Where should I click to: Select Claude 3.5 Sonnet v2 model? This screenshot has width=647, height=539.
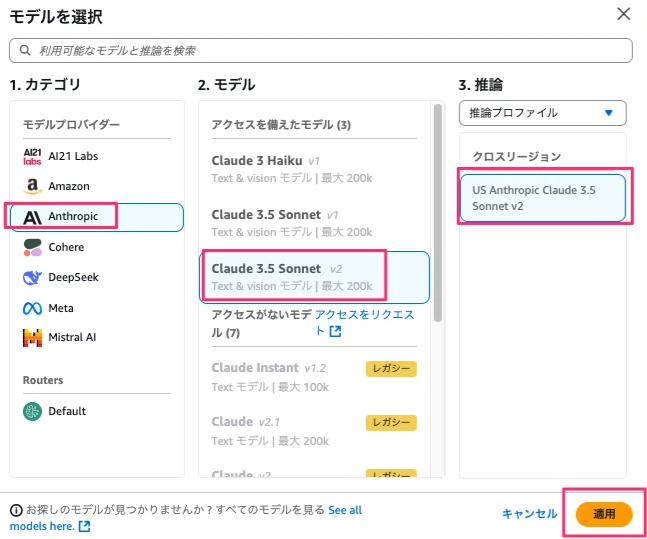(x=314, y=277)
